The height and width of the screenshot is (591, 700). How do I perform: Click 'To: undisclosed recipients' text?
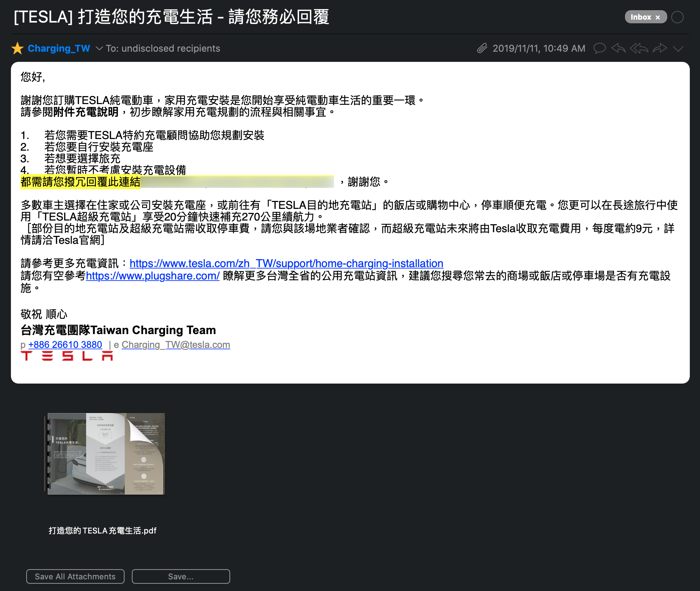163,48
